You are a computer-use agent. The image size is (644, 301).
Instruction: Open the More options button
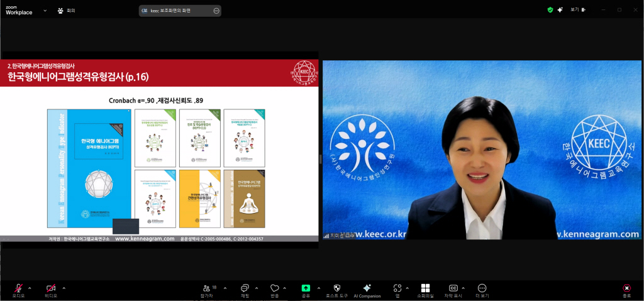[482, 290]
